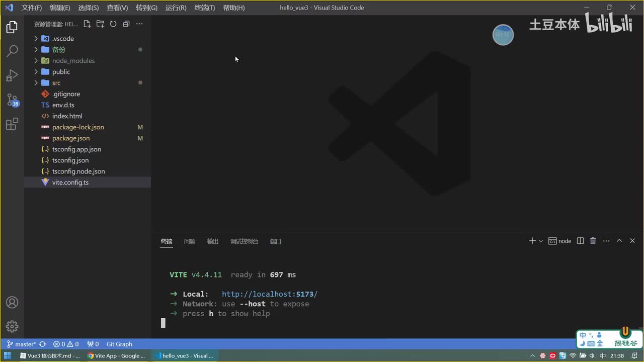Open the Manage gear icon
The height and width of the screenshot is (362, 644).
(x=12, y=326)
